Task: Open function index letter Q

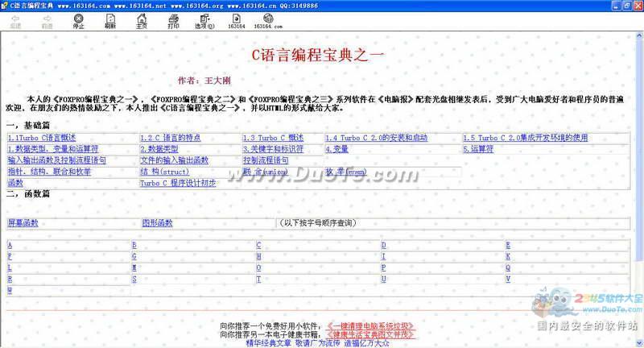Action: 508,268
